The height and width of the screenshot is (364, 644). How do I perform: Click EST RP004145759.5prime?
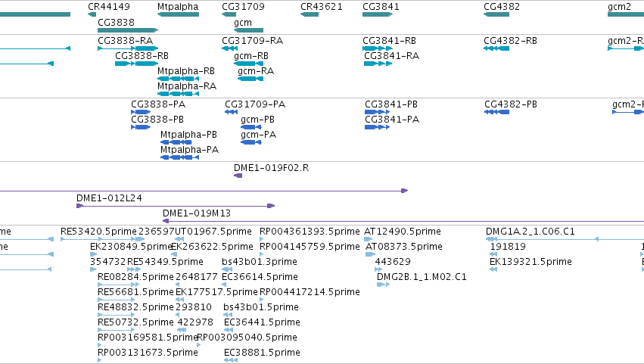(310, 247)
